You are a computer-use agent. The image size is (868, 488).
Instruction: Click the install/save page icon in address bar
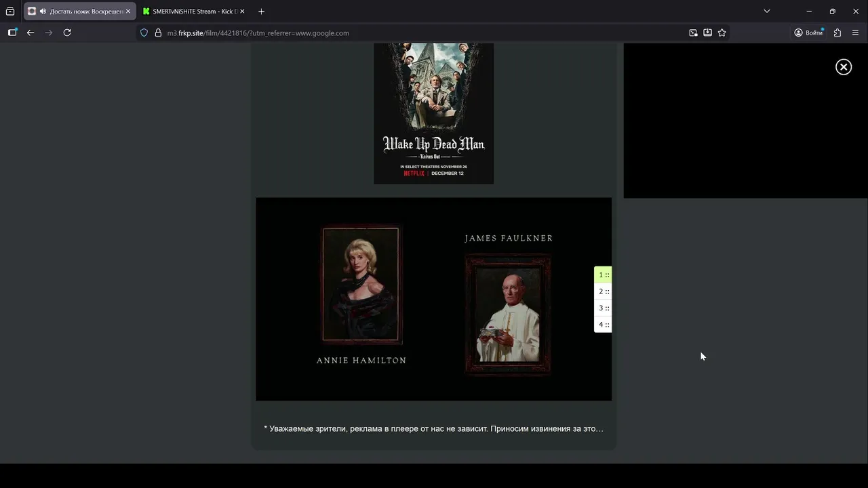click(707, 33)
